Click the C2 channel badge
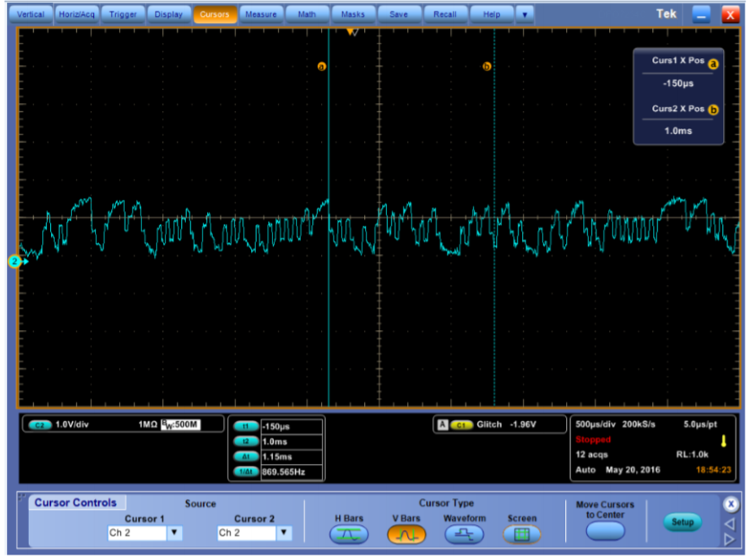Screen dimensions: 751x560 point(39,424)
